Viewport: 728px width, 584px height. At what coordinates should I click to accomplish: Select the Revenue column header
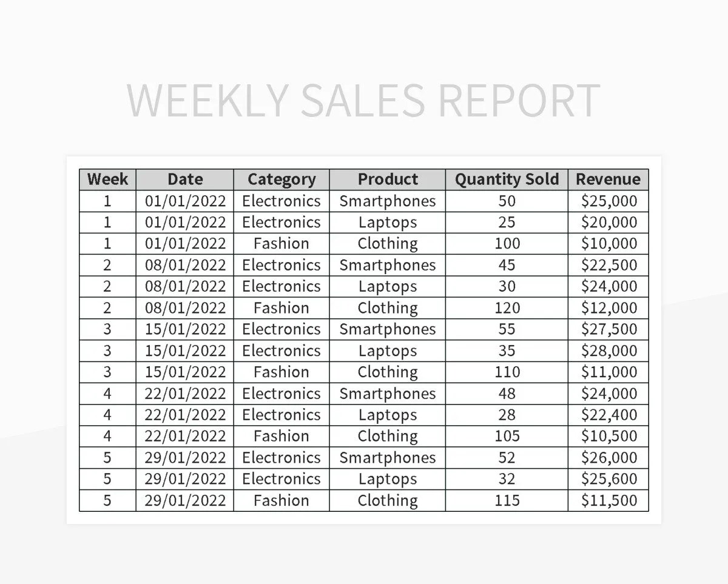[608, 180]
